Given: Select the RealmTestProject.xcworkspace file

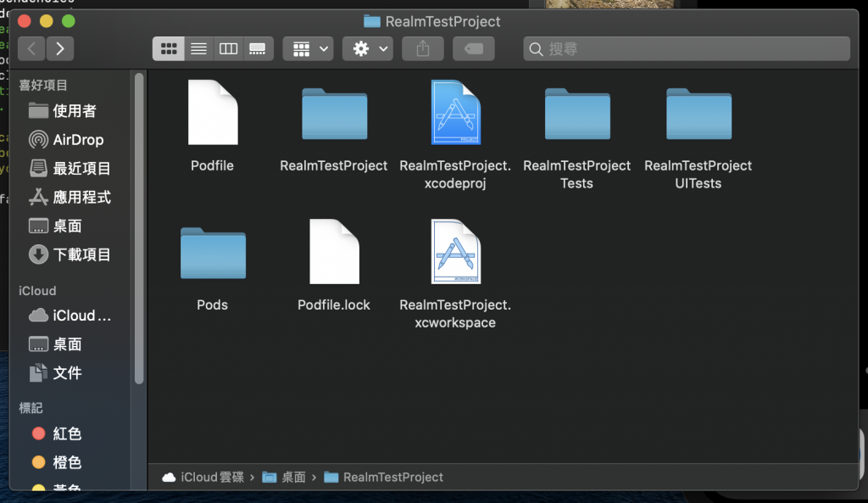Looking at the screenshot, I should coord(455,251).
